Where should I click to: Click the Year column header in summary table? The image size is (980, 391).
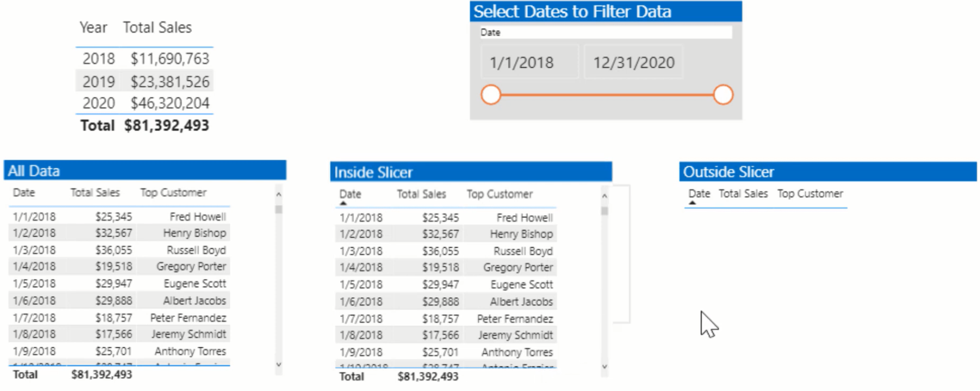(x=93, y=27)
